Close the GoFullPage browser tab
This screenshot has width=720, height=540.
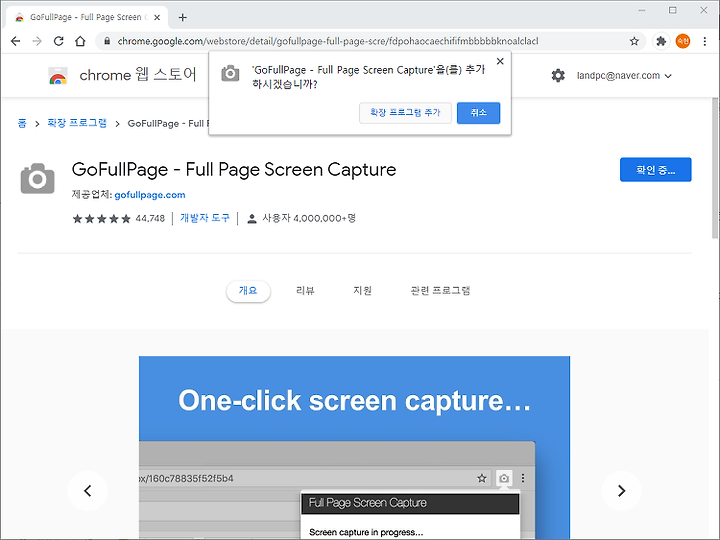[x=157, y=17]
